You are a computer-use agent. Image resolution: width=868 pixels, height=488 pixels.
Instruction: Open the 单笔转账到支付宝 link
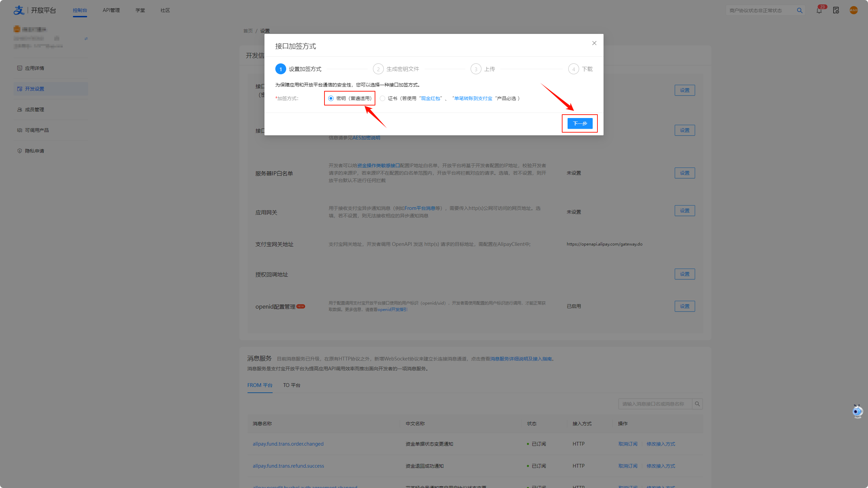pos(473,98)
